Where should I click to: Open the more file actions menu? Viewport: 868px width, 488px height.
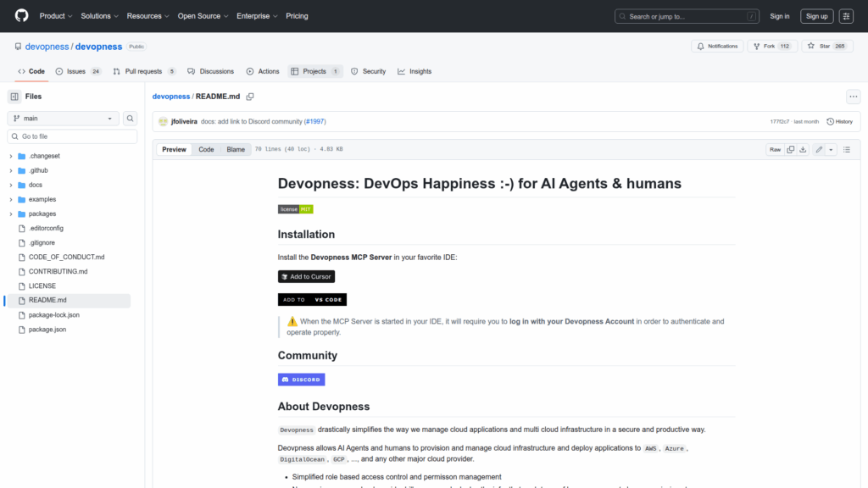click(x=853, y=97)
